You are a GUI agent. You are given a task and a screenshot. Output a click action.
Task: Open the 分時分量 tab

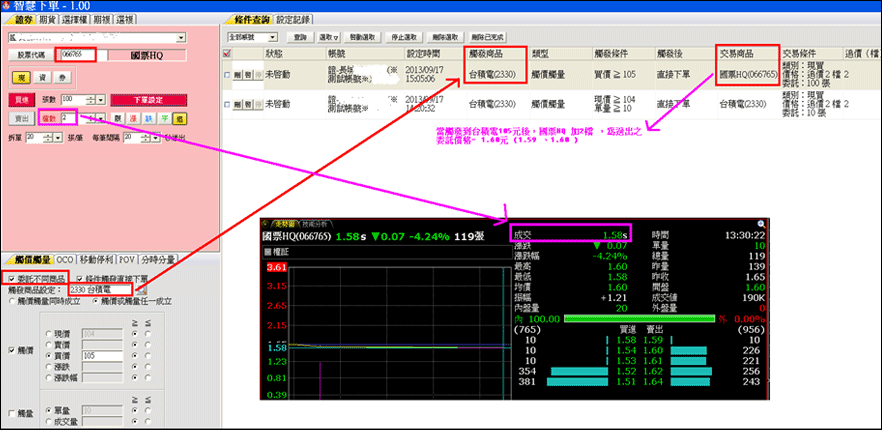pyautogui.click(x=158, y=259)
